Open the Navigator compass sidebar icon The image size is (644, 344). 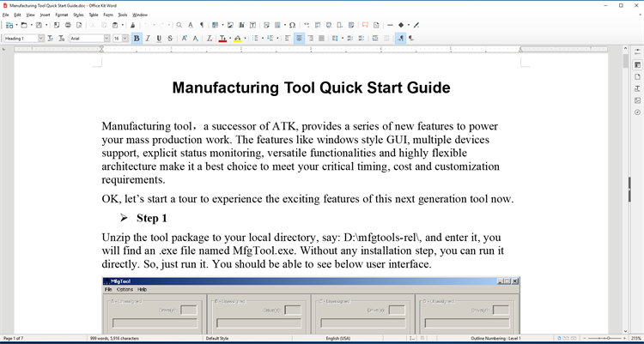(637, 112)
